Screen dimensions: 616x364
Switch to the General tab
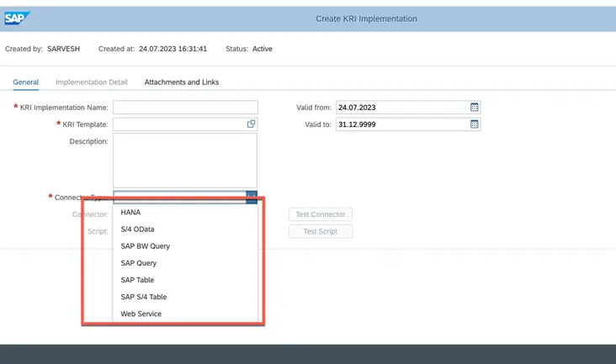coord(26,82)
